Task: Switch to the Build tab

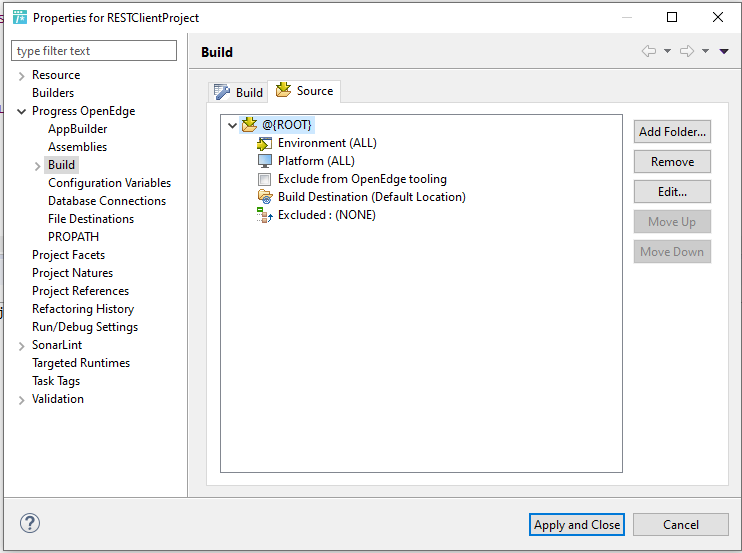Action: pos(238,92)
